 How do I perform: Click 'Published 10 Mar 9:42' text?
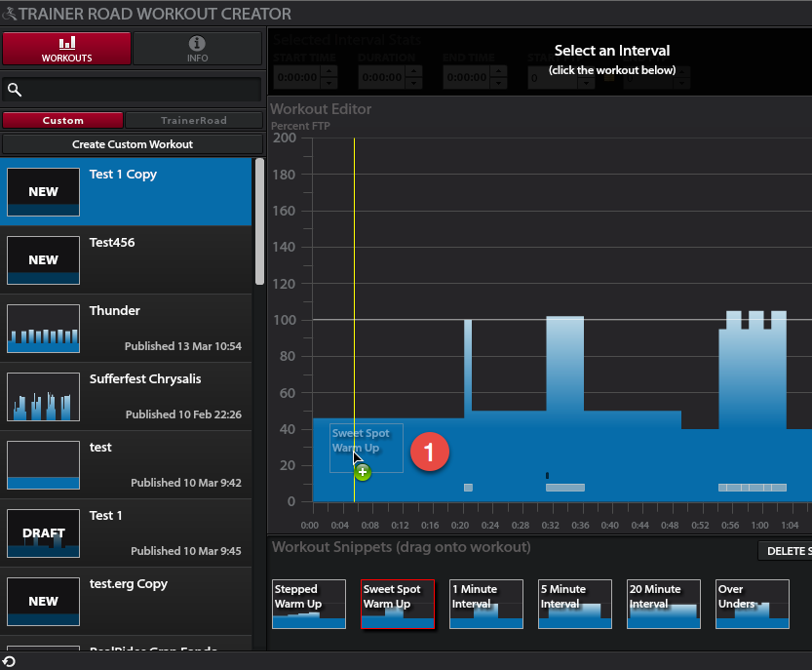tap(186, 483)
